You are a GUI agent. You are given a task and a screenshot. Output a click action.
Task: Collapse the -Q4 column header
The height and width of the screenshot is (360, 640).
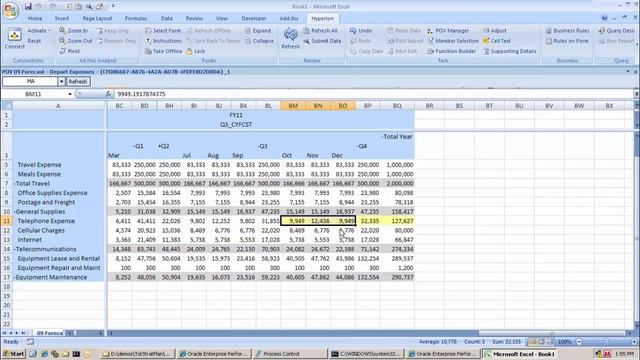click(x=362, y=146)
